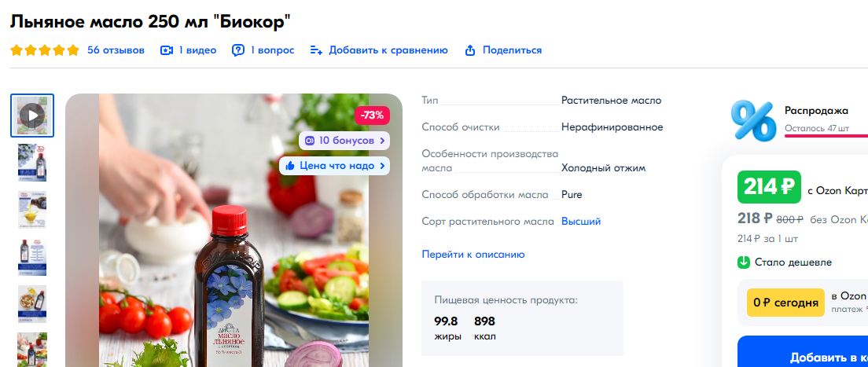Click the thumbs-up icon on Цена что надо
The width and height of the screenshot is (868, 367).
tap(290, 166)
